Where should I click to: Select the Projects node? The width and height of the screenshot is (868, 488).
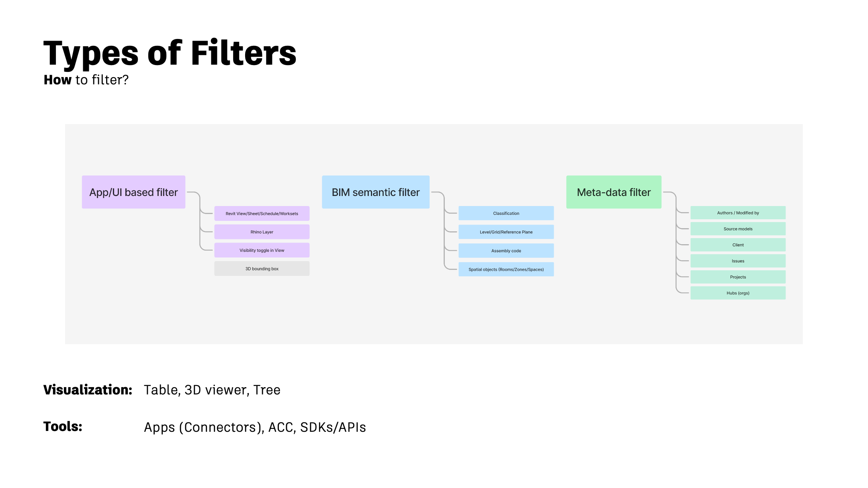click(x=738, y=277)
